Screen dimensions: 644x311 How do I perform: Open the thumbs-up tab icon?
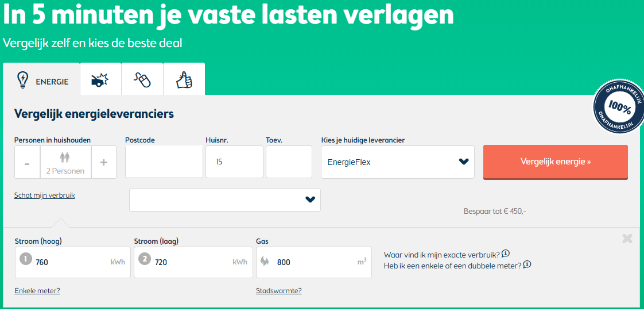184,80
